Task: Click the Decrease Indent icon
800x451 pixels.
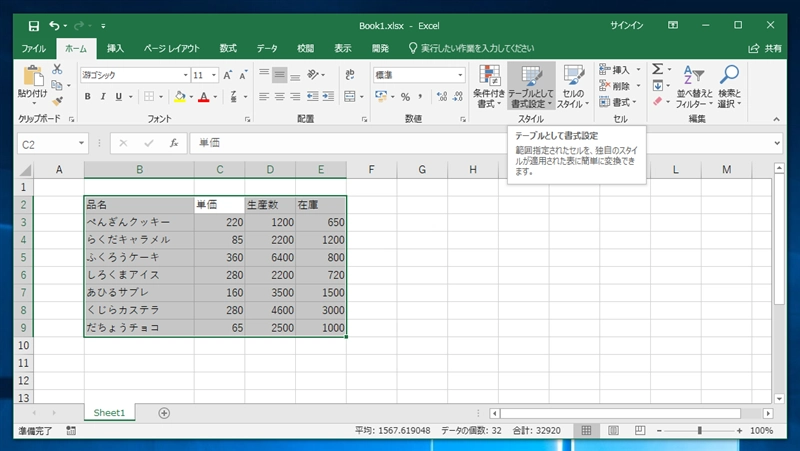Action: [x=313, y=96]
